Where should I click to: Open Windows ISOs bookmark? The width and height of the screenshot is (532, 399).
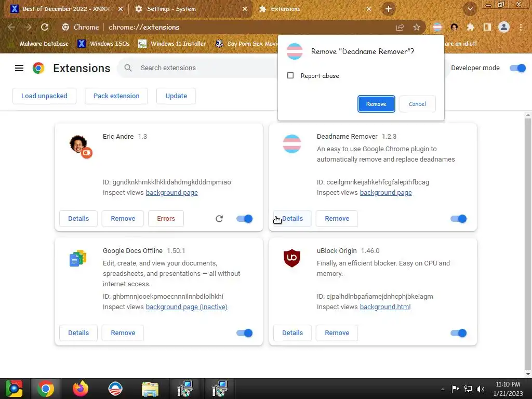tap(104, 44)
